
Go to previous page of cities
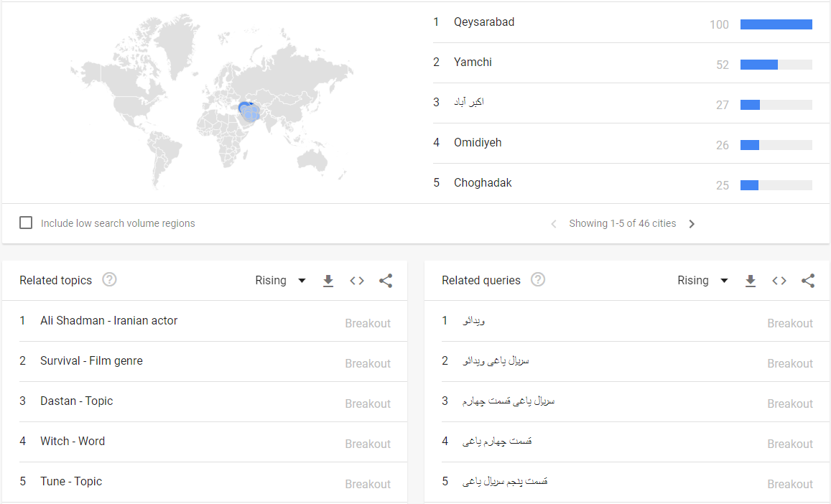554,224
